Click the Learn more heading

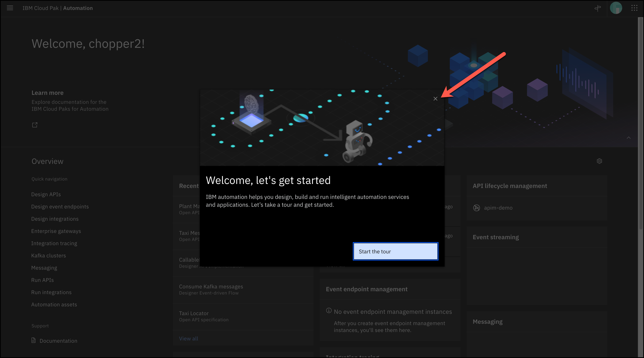pyautogui.click(x=47, y=93)
